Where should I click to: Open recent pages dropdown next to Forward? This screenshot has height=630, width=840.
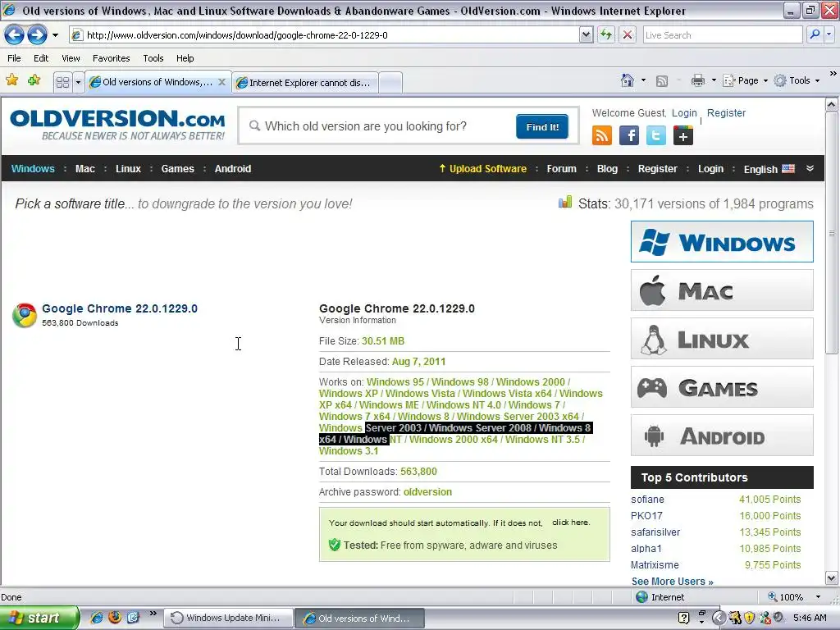55,35
